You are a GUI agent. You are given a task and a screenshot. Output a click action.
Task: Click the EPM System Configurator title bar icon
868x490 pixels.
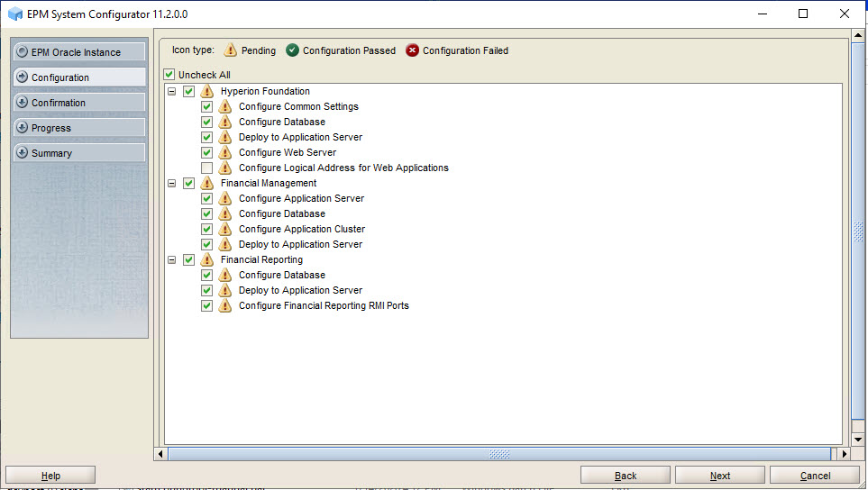point(15,14)
